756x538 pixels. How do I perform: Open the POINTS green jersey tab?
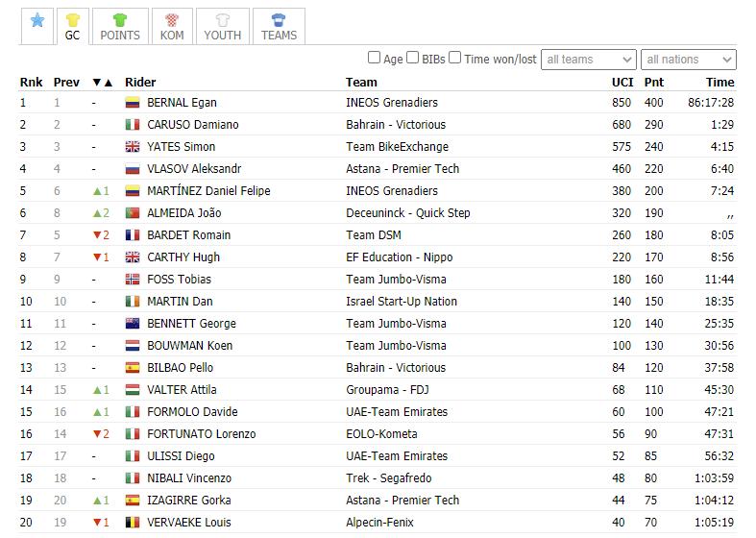pos(120,27)
